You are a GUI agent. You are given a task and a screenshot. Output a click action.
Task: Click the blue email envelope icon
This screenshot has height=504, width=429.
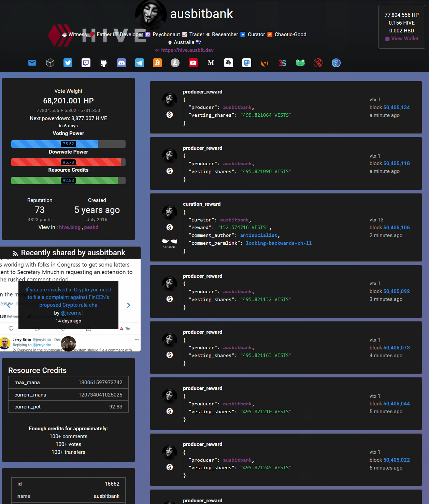32,63
